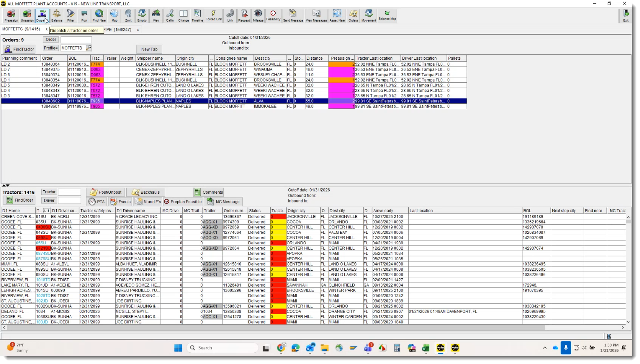Open the Windows Start menu
Image resolution: width=640 pixels, height=364 pixels.
point(178,348)
